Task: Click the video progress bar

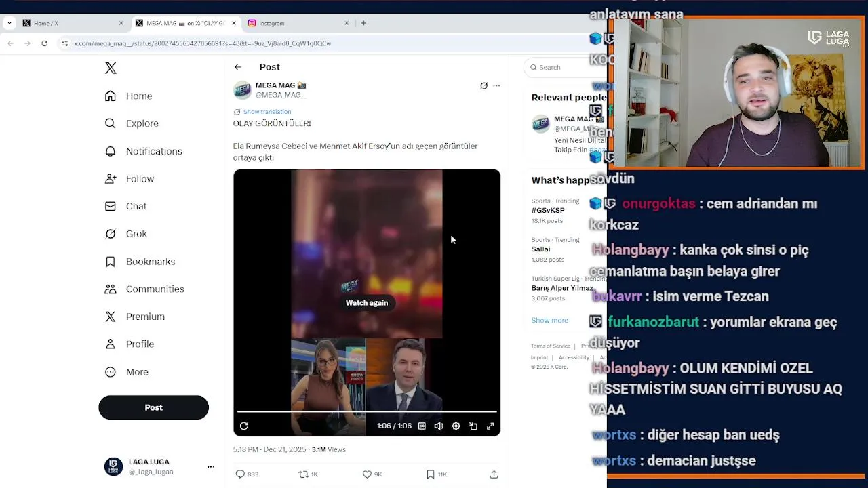Action: tap(367, 411)
